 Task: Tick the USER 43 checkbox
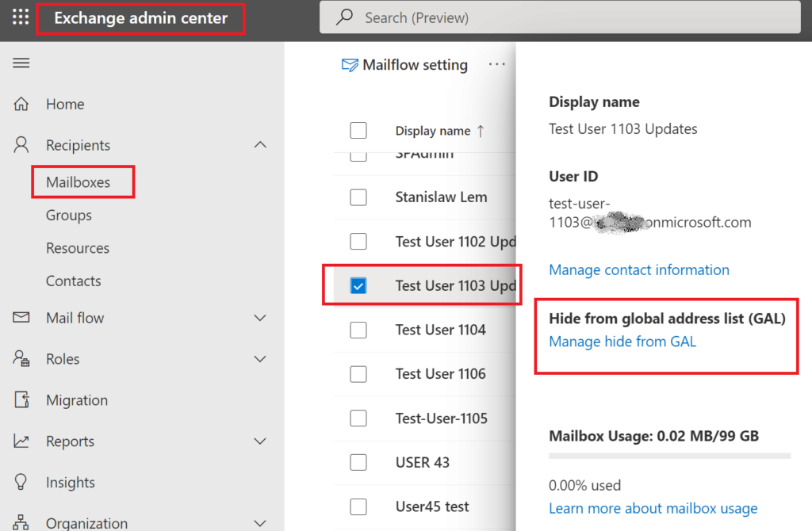click(x=358, y=462)
